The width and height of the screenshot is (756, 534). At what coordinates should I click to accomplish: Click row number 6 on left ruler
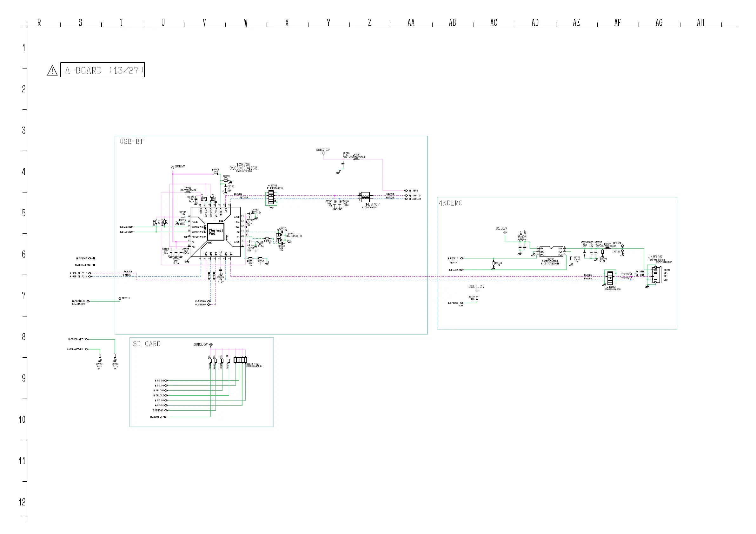tap(24, 254)
